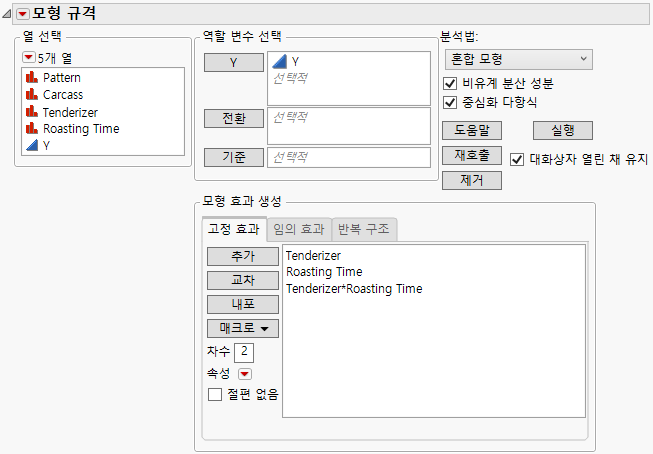Select Carcass in the column list
Screen dimensions: 653x454
[63, 95]
